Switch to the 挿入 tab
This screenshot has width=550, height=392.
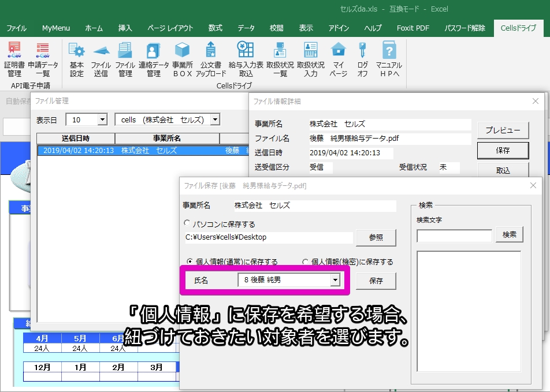click(125, 28)
